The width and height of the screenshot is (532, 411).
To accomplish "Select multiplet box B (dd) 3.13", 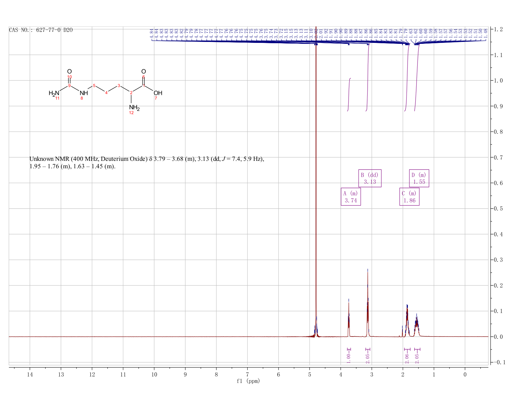I will [x=370, y=178].
